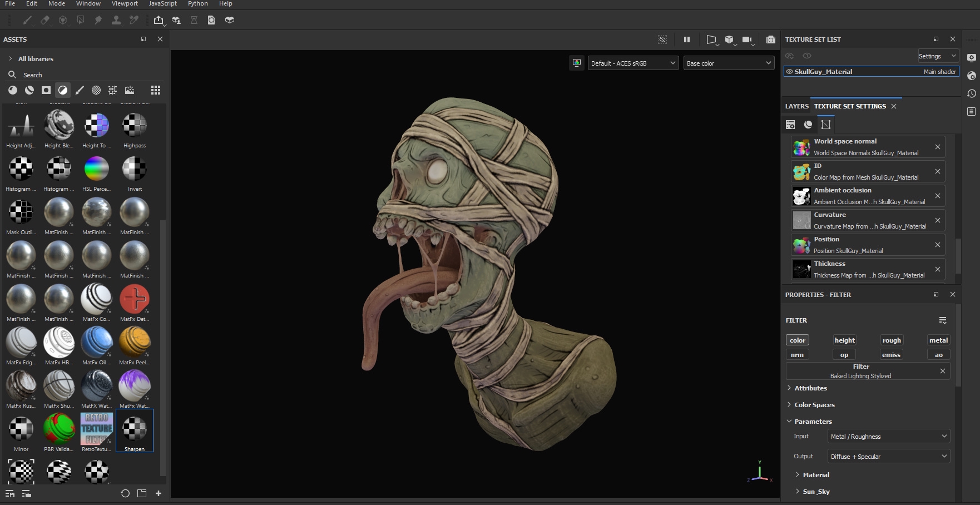The height and width of the screenshot is (505, 980).
Task: Filter assets by brushes icon
Action: point(80,90)
